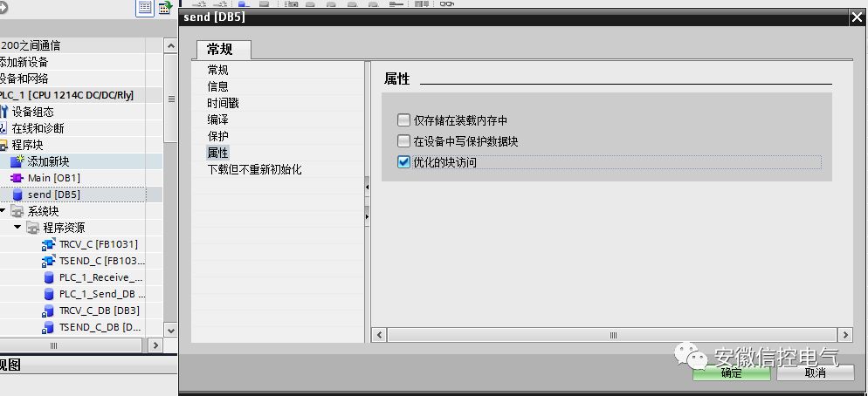Enable 仅存储在装载内存中 checkbox

403,120
